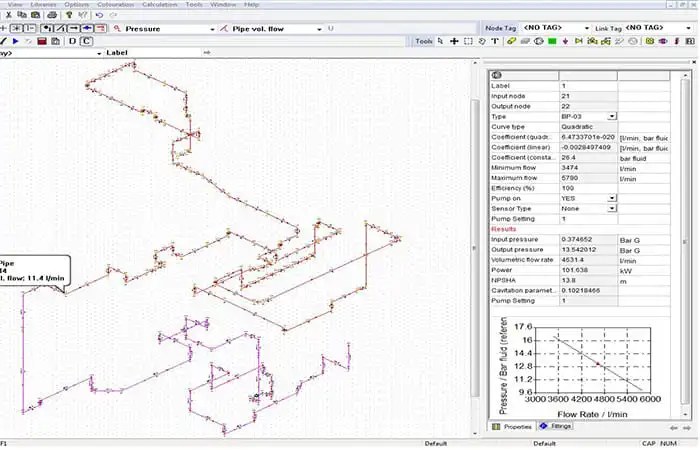The image size is (700, 450).
Task: Switch to the Properties tab
Action: pyautogui.click(x=512, y=427)
